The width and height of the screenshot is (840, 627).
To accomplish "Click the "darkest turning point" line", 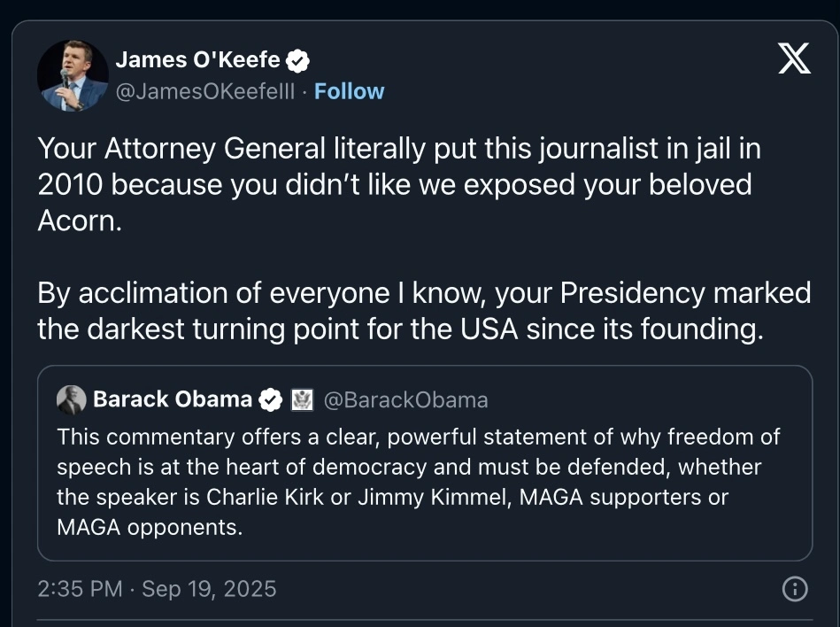I will pyautogui.click(x=398, y=329).
